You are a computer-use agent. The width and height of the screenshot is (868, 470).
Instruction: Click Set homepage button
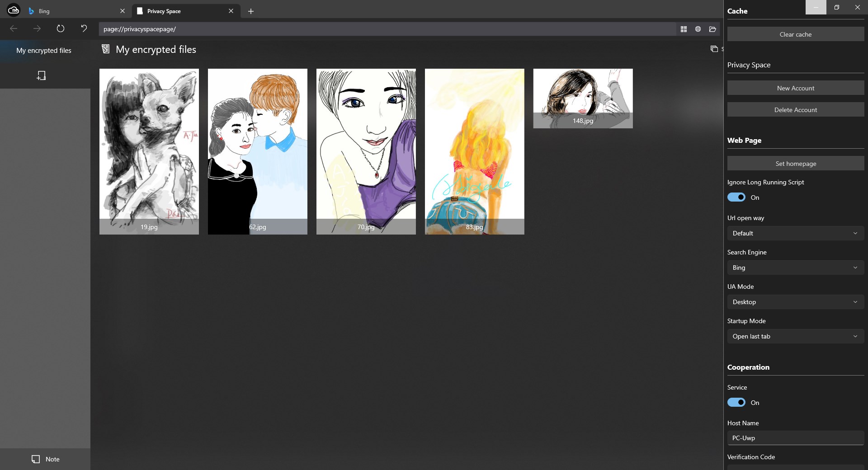(796, 164)
